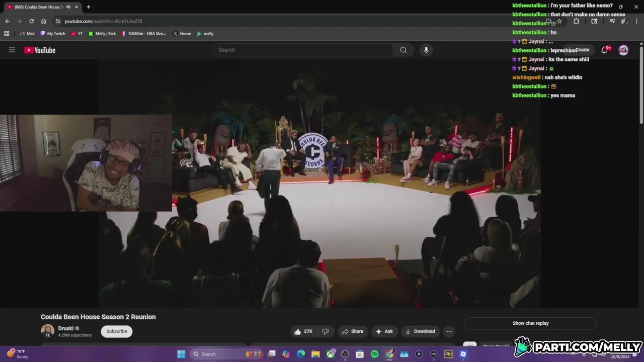
Task: Mute the tab via speaker icon
Action: click(x=68, y=7)
